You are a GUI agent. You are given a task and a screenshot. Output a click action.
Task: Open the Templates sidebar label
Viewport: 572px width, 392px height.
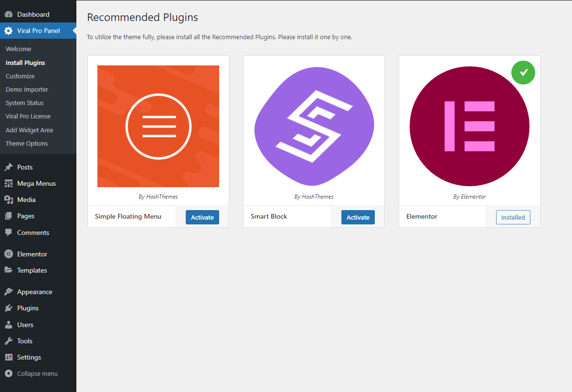pos(32,270)
